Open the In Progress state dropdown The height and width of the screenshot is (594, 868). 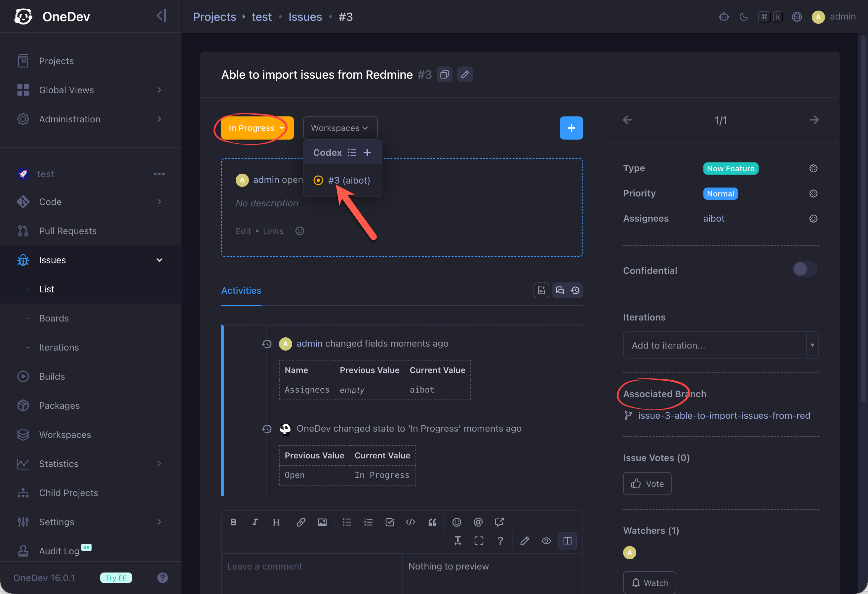[x=257, y=128]
